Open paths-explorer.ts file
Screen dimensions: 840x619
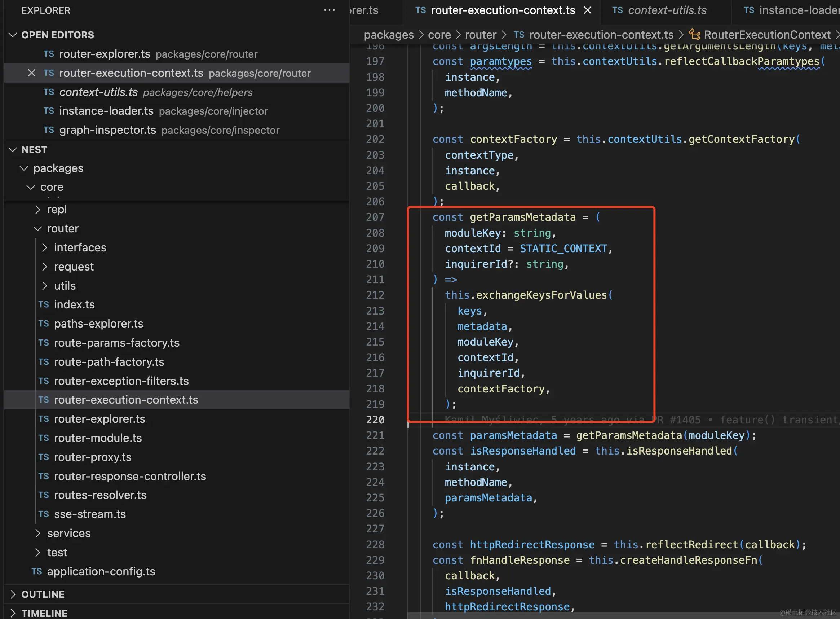176,324
